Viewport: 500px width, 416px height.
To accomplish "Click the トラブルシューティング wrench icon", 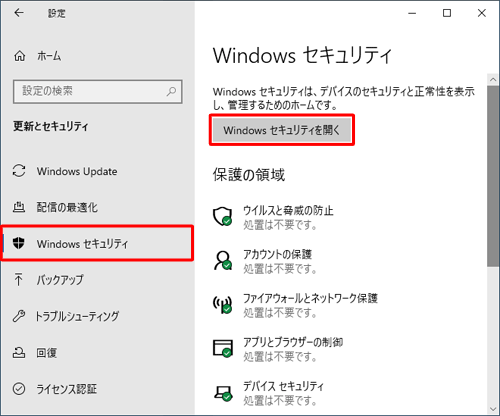I will 19,316.
